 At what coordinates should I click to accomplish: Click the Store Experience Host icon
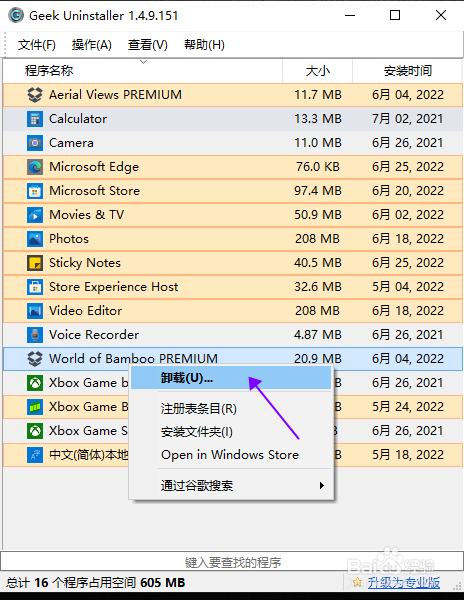tap(35, 287)
